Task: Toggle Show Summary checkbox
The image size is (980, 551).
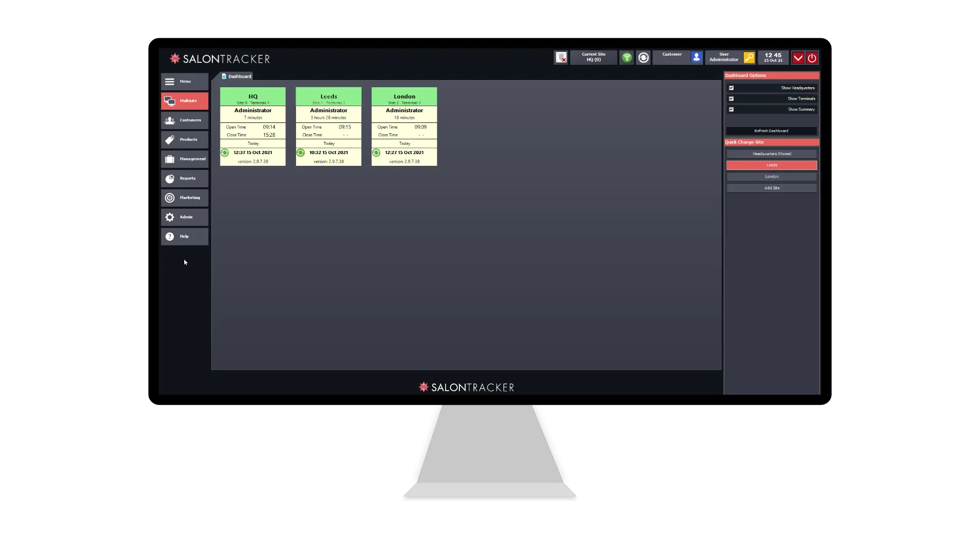Action: [731, 109]
